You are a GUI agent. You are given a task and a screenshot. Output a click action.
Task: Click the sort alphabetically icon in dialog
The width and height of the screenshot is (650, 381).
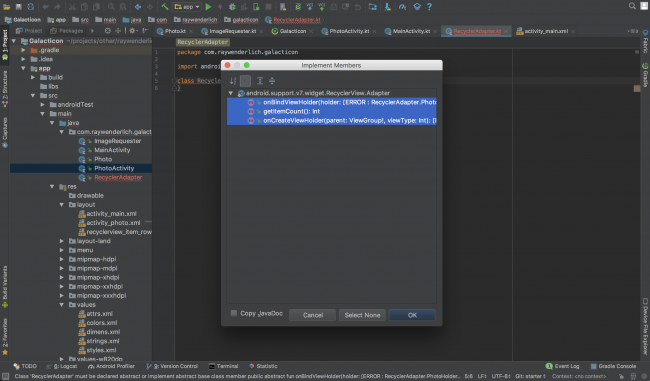(x=233, y=81)
